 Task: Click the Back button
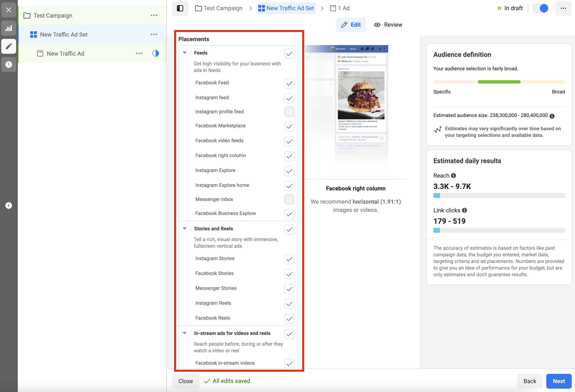tap(529, 381)
